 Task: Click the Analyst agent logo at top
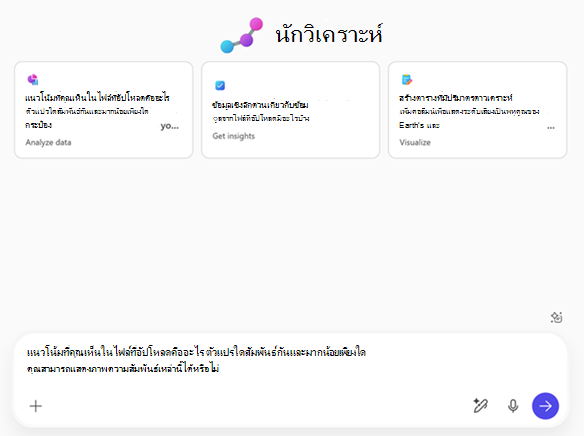pos(241,35)
